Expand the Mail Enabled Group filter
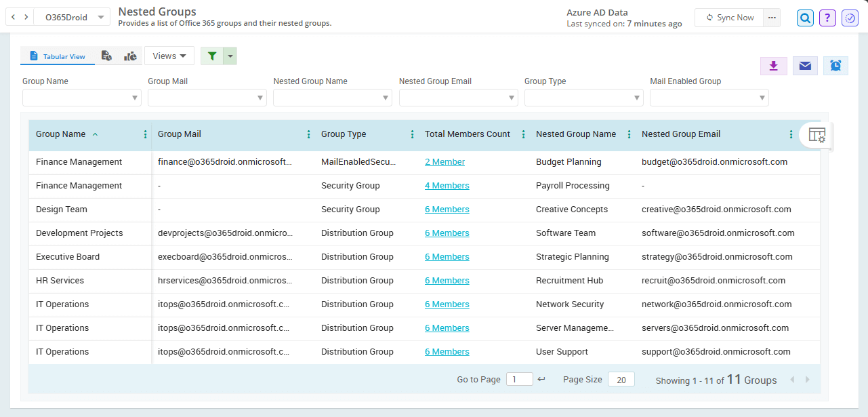This screenshot has height=417, width=868. click(x=709, y=98)
